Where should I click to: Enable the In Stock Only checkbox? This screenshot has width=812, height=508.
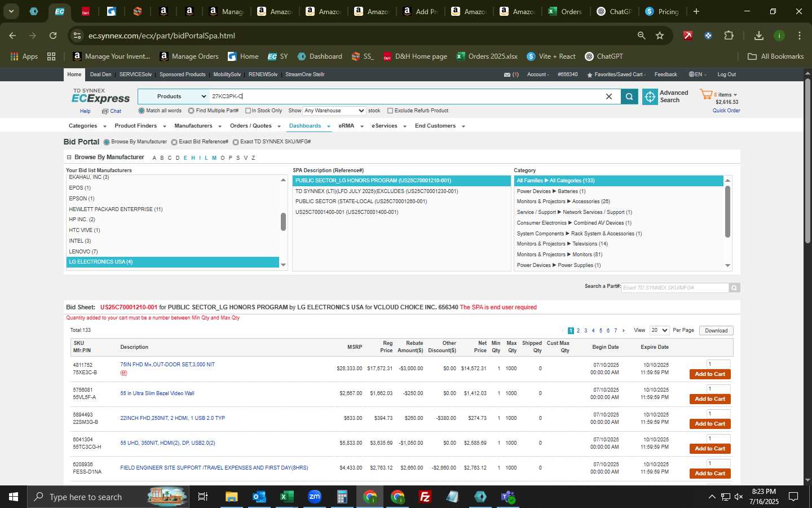(248, 111)
